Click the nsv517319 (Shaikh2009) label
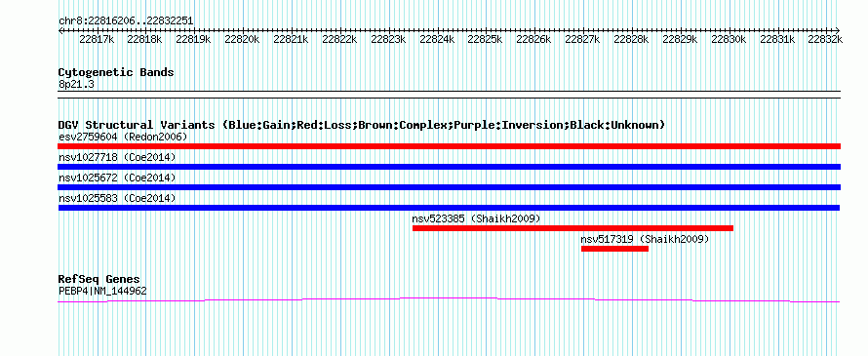 point(645,239)
